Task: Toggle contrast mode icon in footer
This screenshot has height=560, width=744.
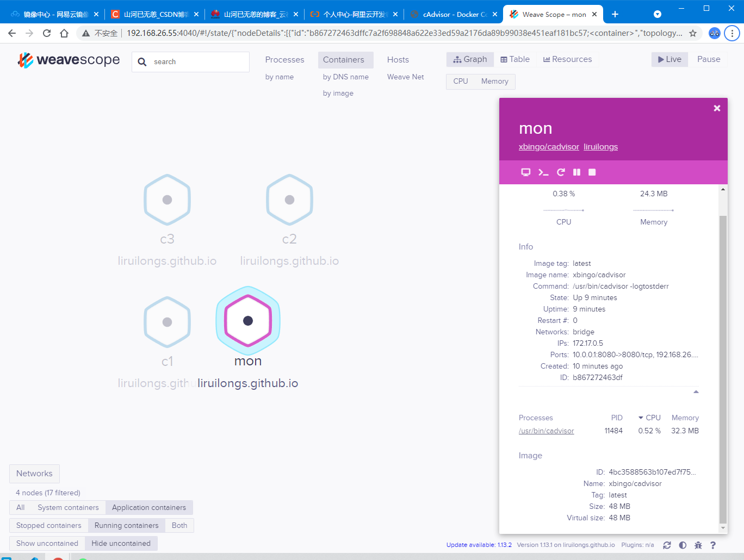Action: click(683, 545)
